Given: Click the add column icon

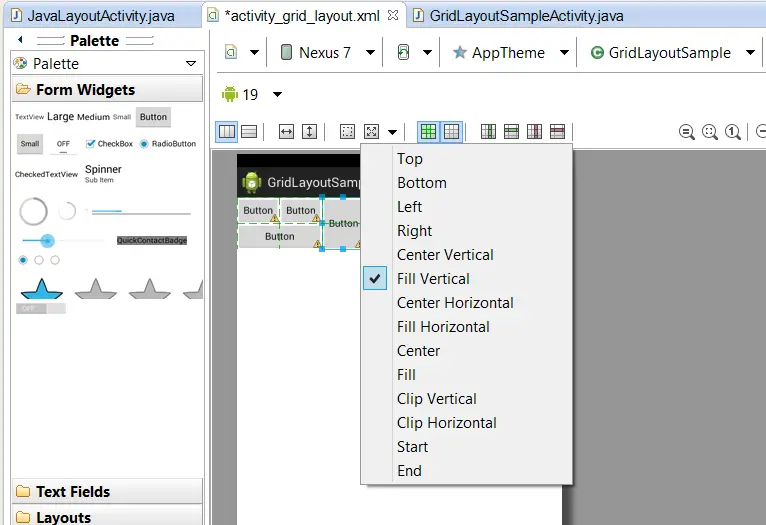Looking at the screenshot, I should tap(488, 132).
